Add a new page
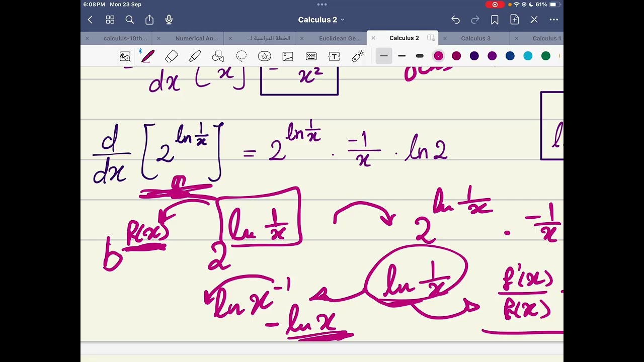Screen dimensions: 644x362 514,20
